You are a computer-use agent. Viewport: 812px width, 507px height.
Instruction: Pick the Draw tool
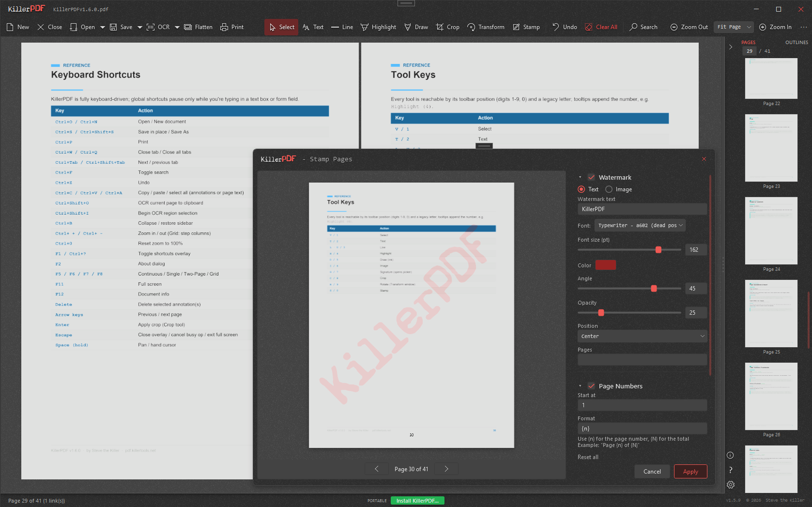coord(416,27)
